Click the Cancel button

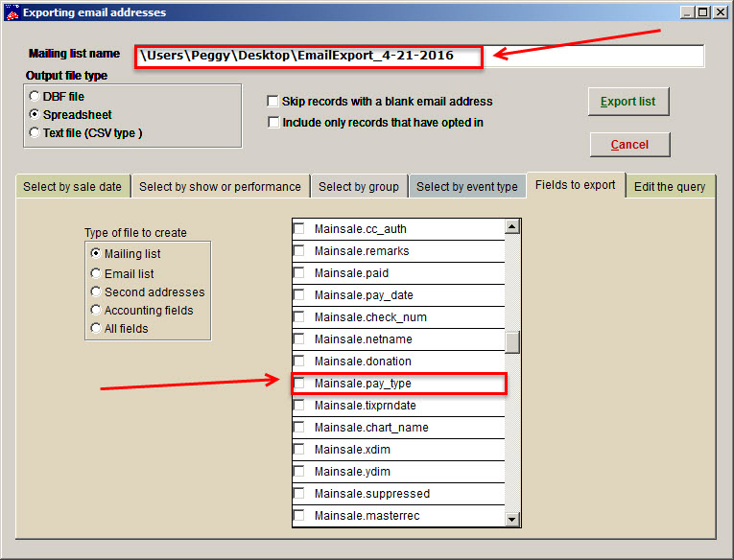[x=629, y=145]
